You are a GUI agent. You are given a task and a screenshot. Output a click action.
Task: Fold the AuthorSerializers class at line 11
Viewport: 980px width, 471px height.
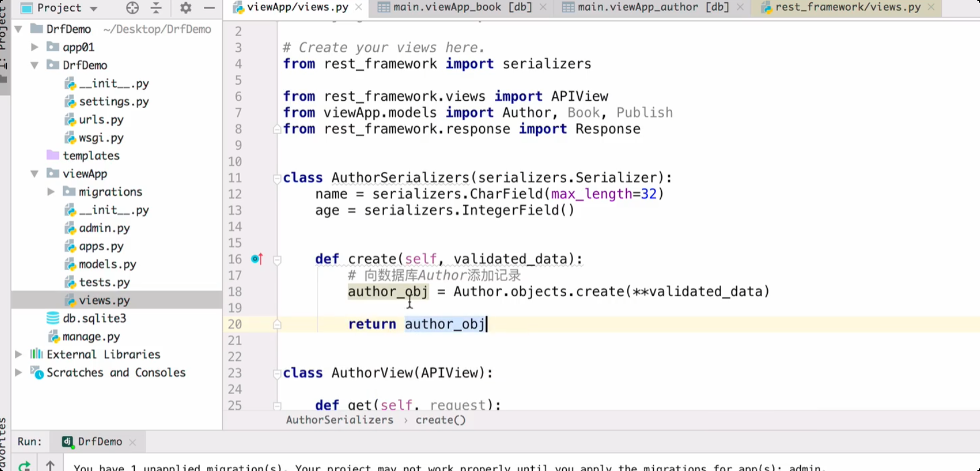tap(277, 178)
